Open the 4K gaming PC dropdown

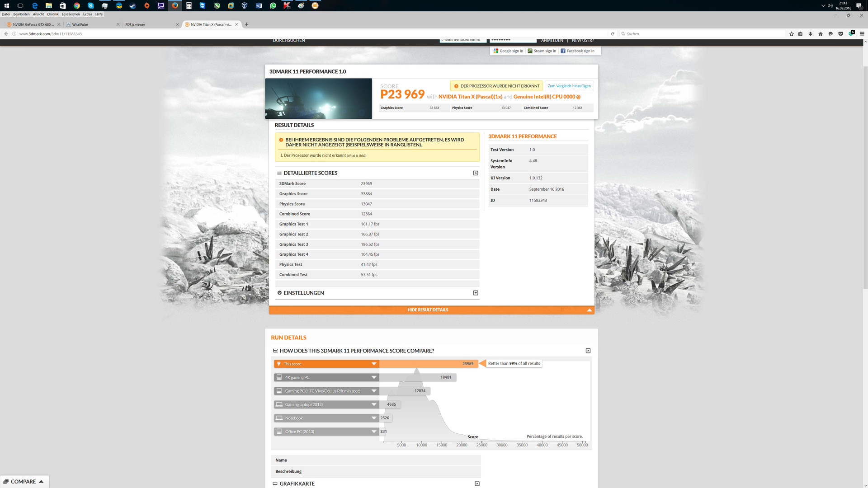(374, 377)
